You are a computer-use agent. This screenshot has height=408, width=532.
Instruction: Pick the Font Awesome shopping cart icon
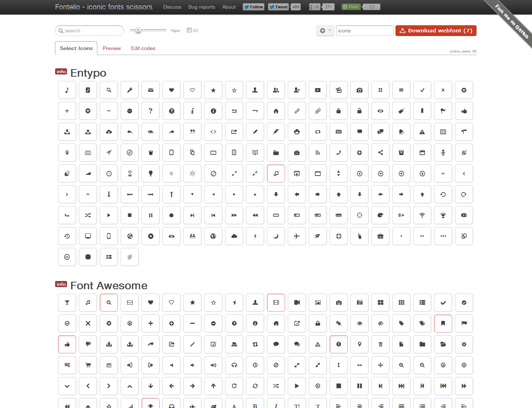(88, 365)
